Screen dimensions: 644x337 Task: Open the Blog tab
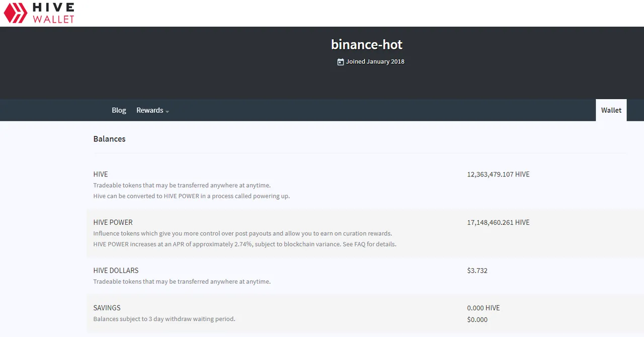pyautogui.click(x=119, y=110)
